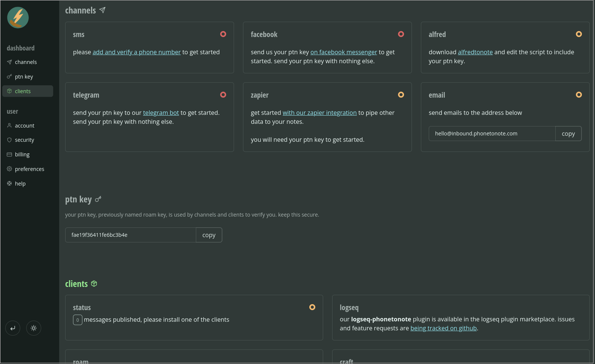
Task: Click the ptn key text field
Action: [131, 235]
